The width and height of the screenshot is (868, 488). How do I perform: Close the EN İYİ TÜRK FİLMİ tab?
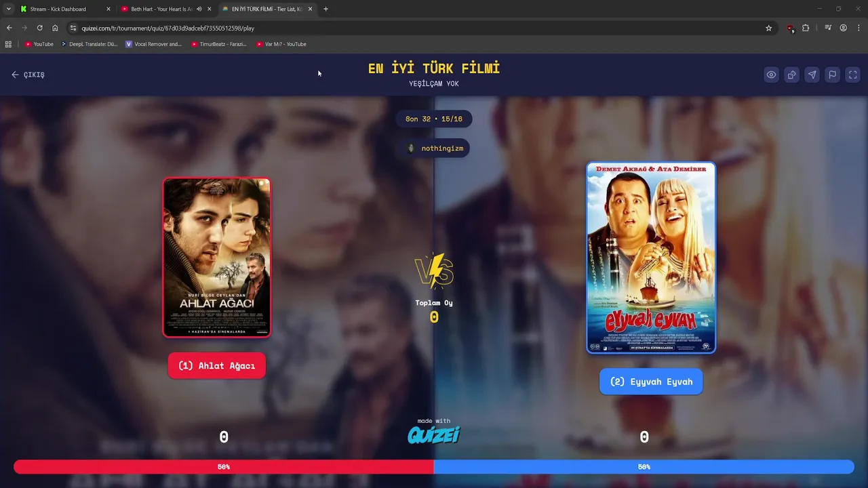(310, 9)
